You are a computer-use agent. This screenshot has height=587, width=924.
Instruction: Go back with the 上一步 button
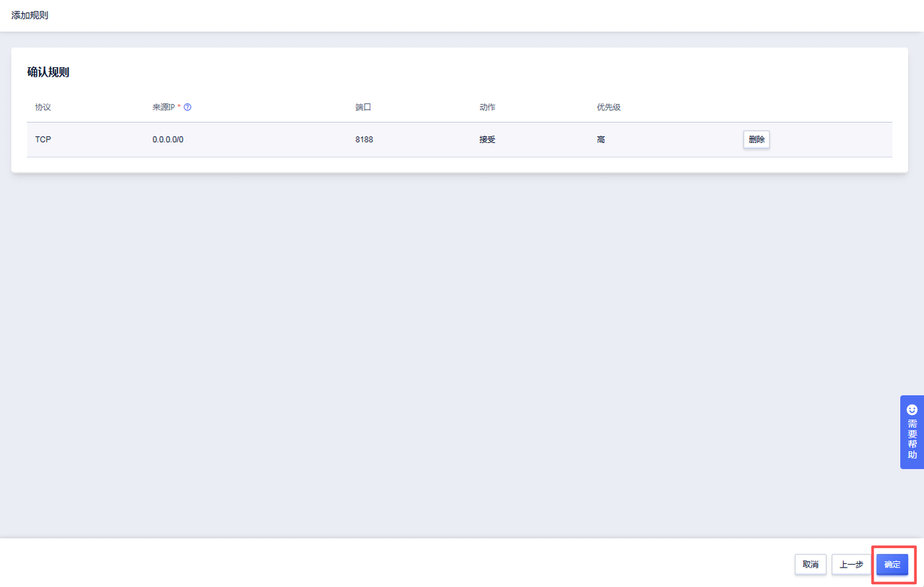pyautogui.click(x=851, y=565)
